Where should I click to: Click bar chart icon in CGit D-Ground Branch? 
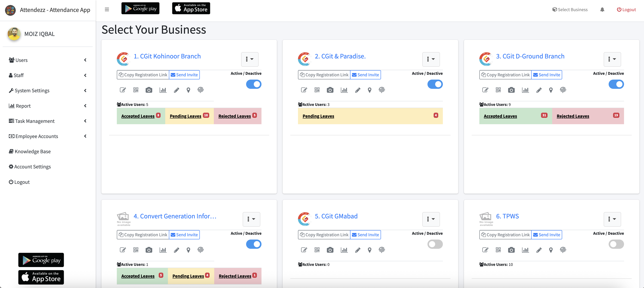tap(525, 90)
